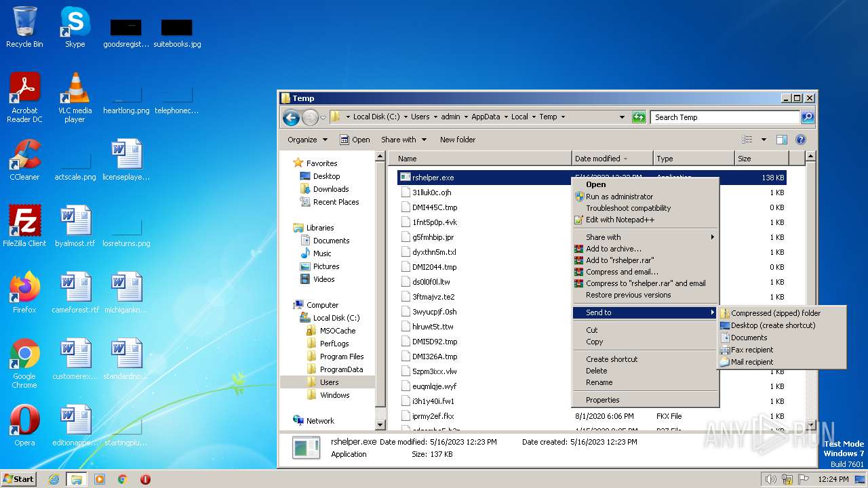This screenshot has height=488, width=868.
Task: Click the Explorer Back arrow button
Action: point(292,117)
